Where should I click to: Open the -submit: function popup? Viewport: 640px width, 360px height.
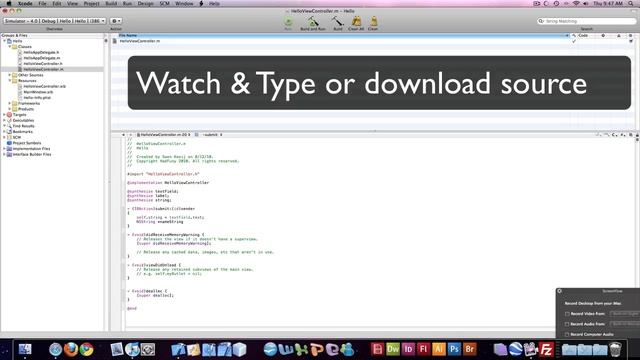(213, 135)
